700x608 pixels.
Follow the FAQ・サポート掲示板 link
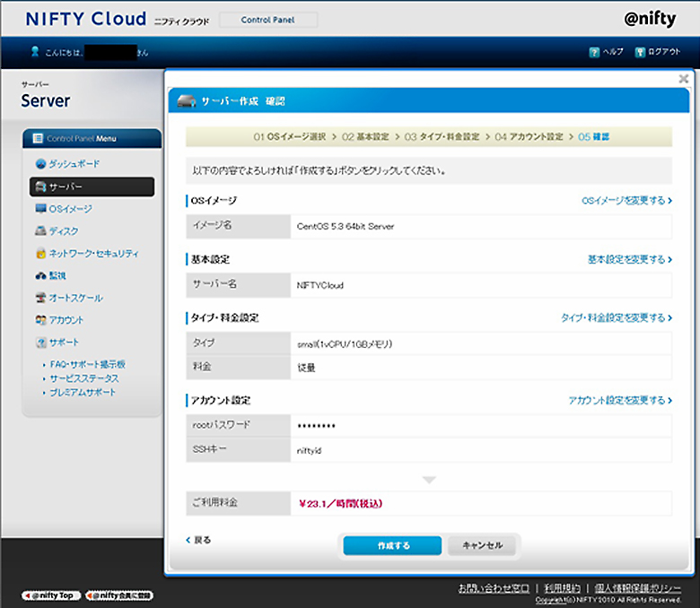tap(88, 364)
